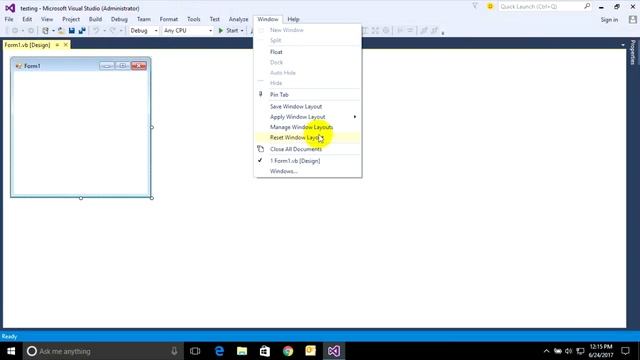Click the green Start debugging arrow
The image size is (640, 360).
221,31
